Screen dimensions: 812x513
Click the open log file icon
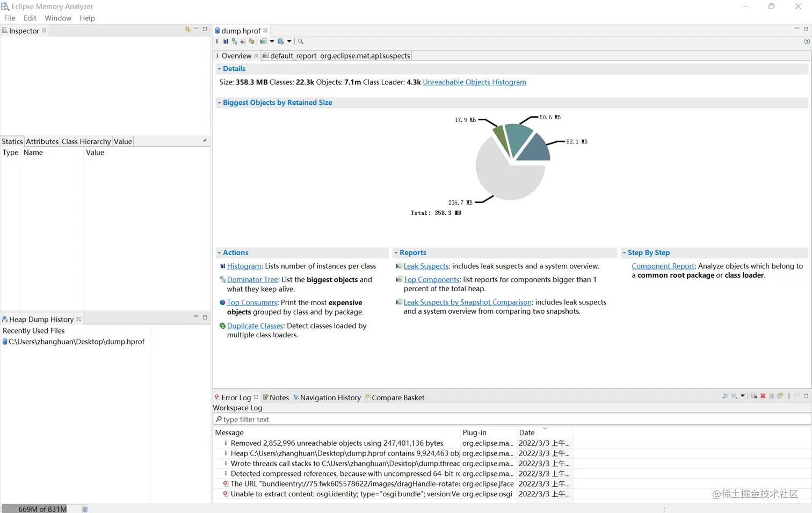(x=771, y=396)
